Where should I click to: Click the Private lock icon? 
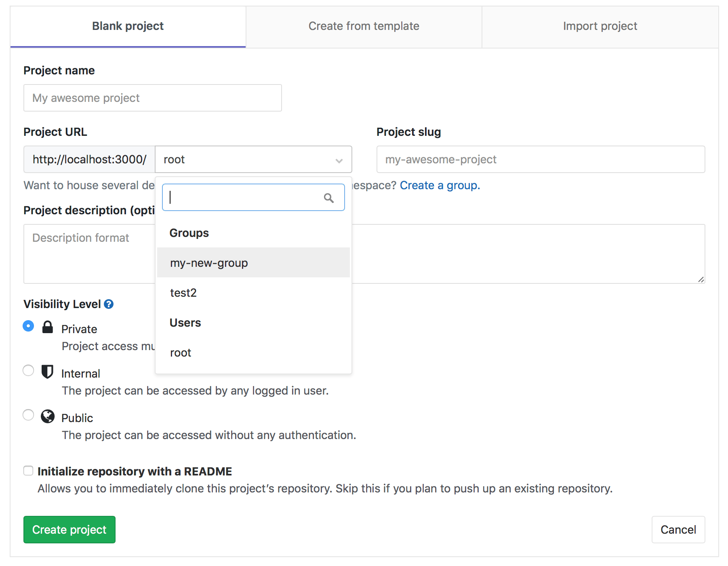pos(48,327)
